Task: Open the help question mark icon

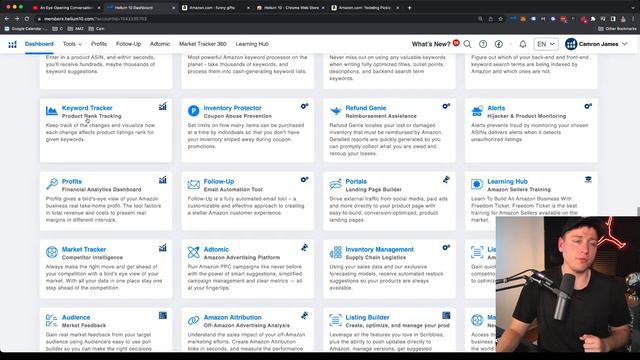Action: click(x=483, y=44)
